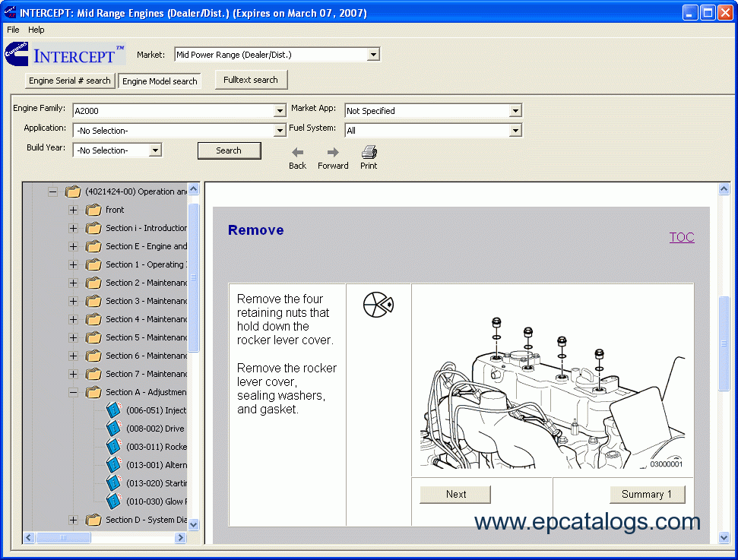This screenshot has width=738, height=560.
Task: Click the rocker lever cover engine illustration
Action: pyautogui.click(x=553, y=393)
